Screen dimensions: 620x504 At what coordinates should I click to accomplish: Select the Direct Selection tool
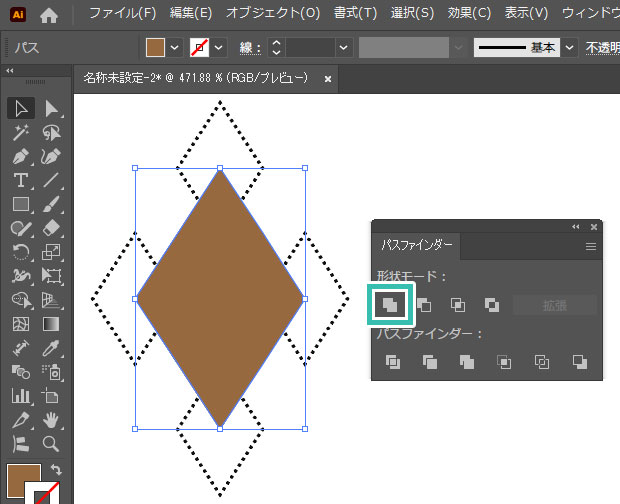click(51, 108)
